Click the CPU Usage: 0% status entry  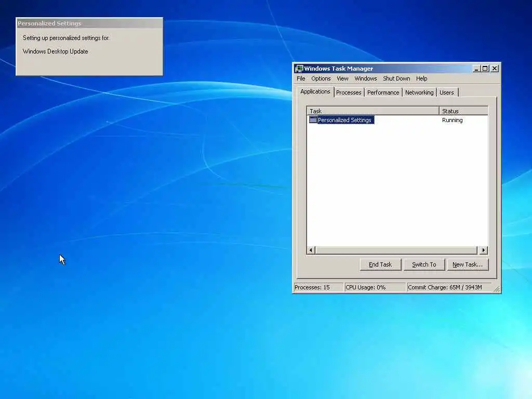pos(375,287)
